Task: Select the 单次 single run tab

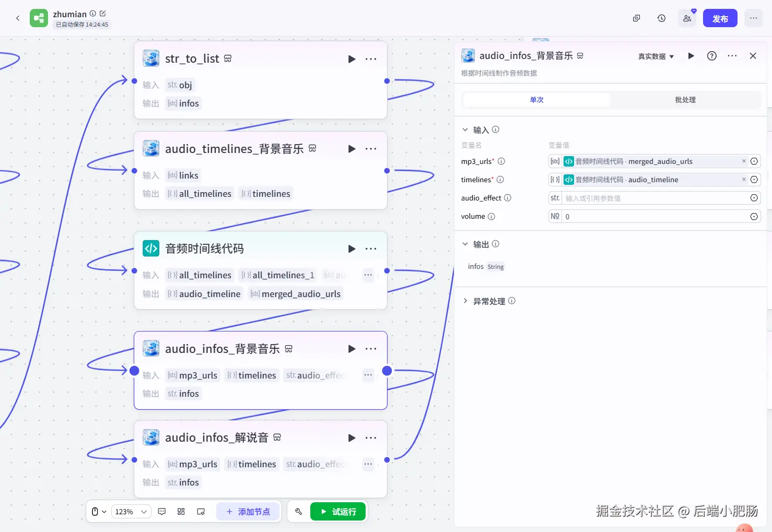Action: click(x=537, y=100)
